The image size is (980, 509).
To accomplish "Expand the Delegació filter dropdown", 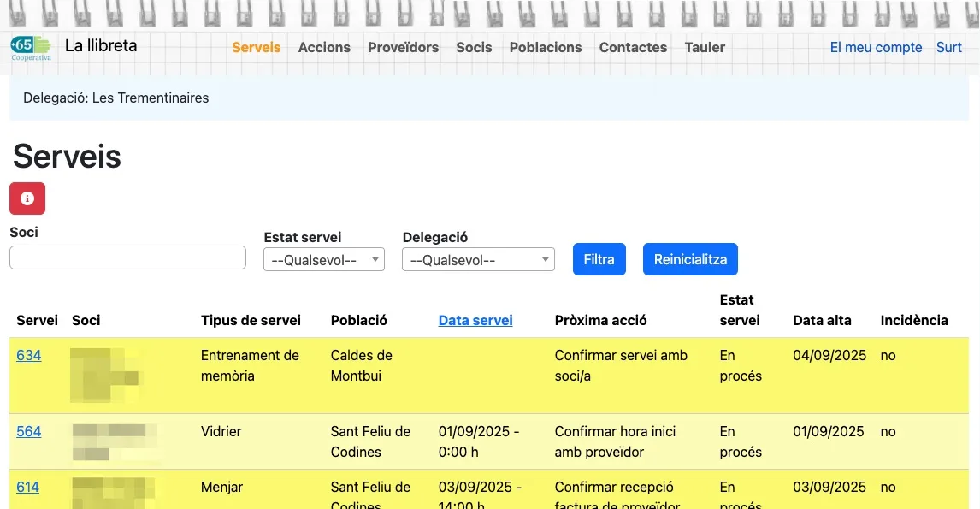I will coord(477,260).
